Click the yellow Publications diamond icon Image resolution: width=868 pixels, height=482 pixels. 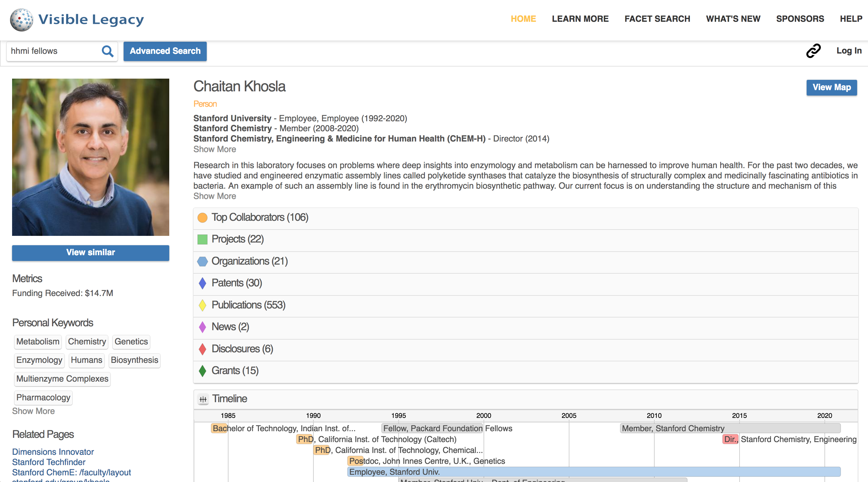[x=202, y=305]
